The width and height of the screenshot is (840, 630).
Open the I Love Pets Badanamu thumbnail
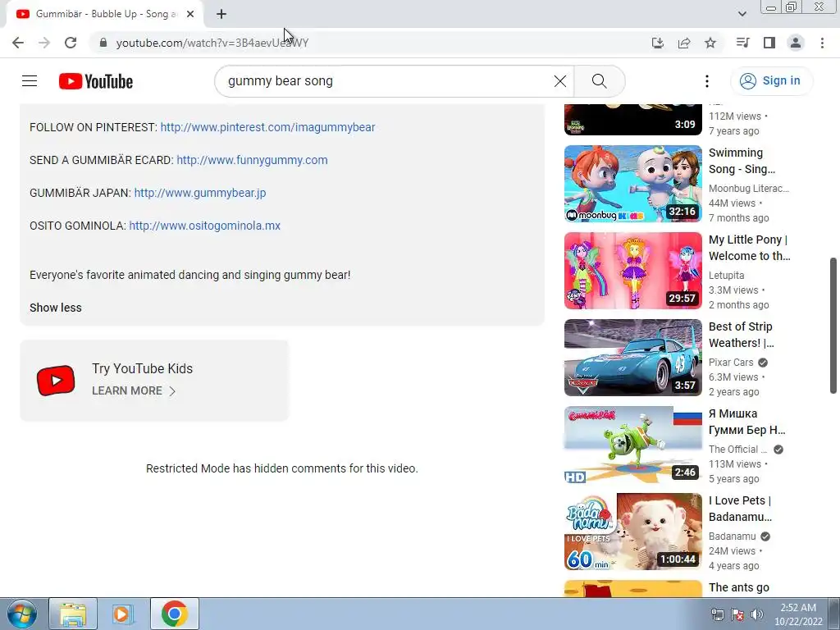(632, 532)
